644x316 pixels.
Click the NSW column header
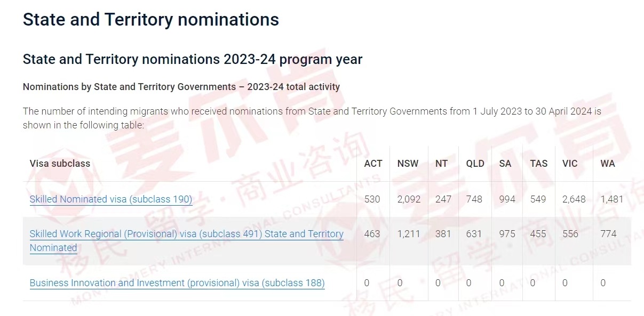coord(408,164)
